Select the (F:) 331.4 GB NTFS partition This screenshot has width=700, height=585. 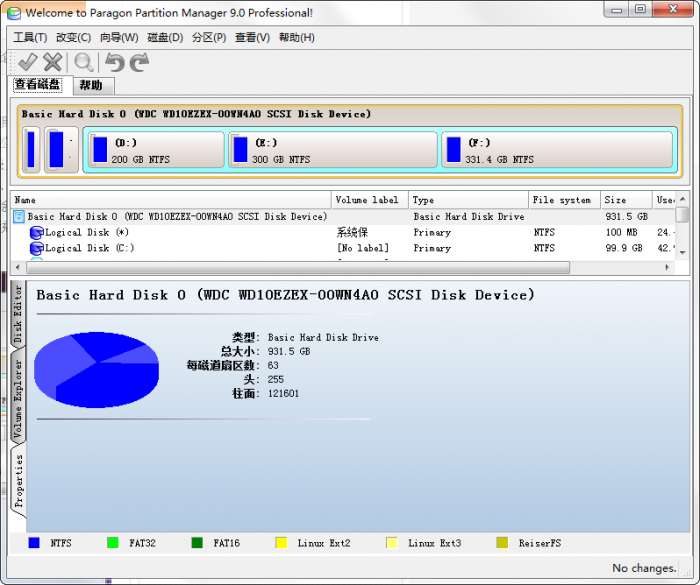pos(557,150)
